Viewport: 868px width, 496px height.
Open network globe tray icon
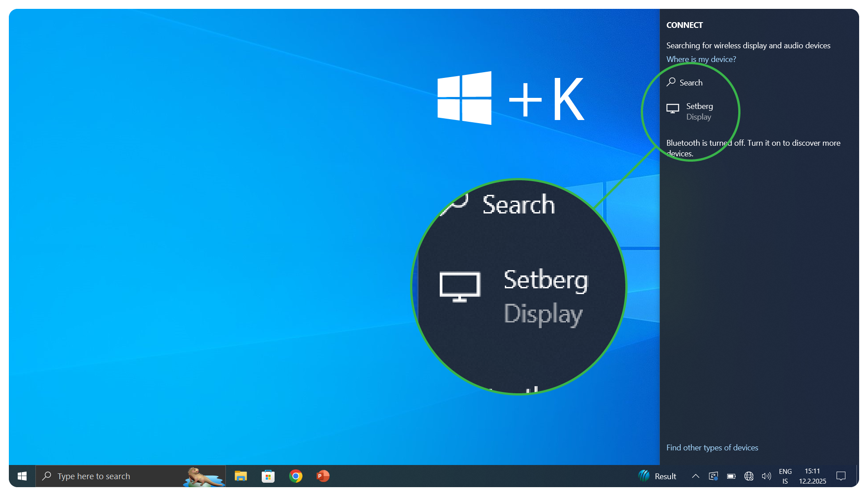(x=749, y=476)
